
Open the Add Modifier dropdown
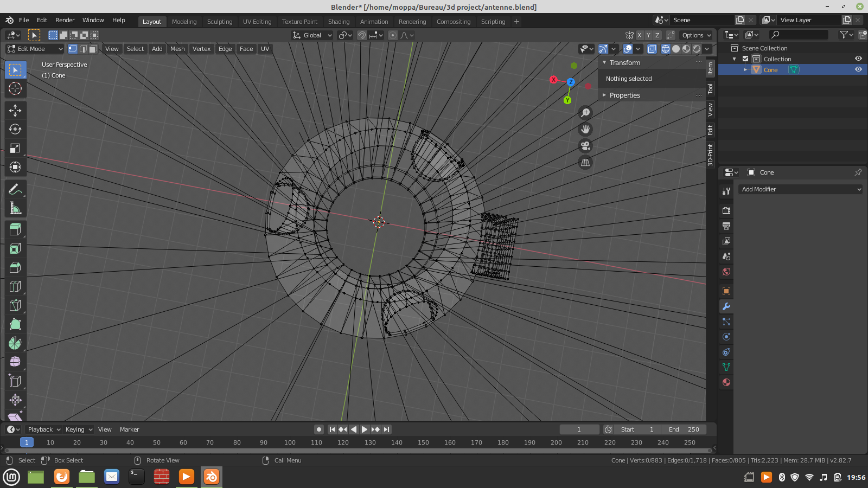pyautogui.click(x=800, y=189)
